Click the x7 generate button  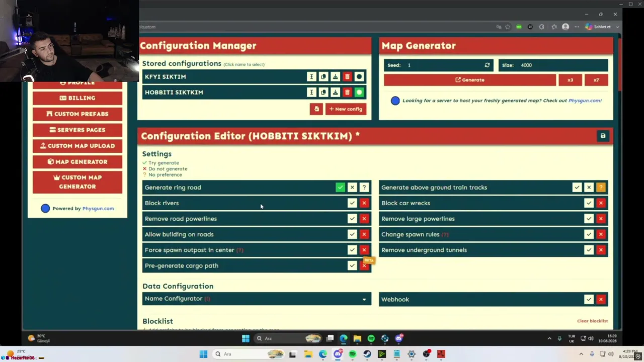click(x=596, y=80)
